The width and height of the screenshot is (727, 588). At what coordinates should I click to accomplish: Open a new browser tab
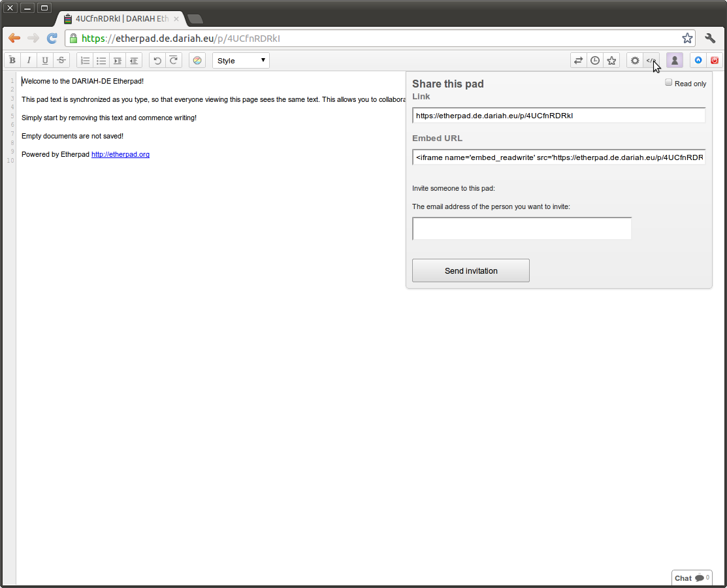click(x=195, y=19)
